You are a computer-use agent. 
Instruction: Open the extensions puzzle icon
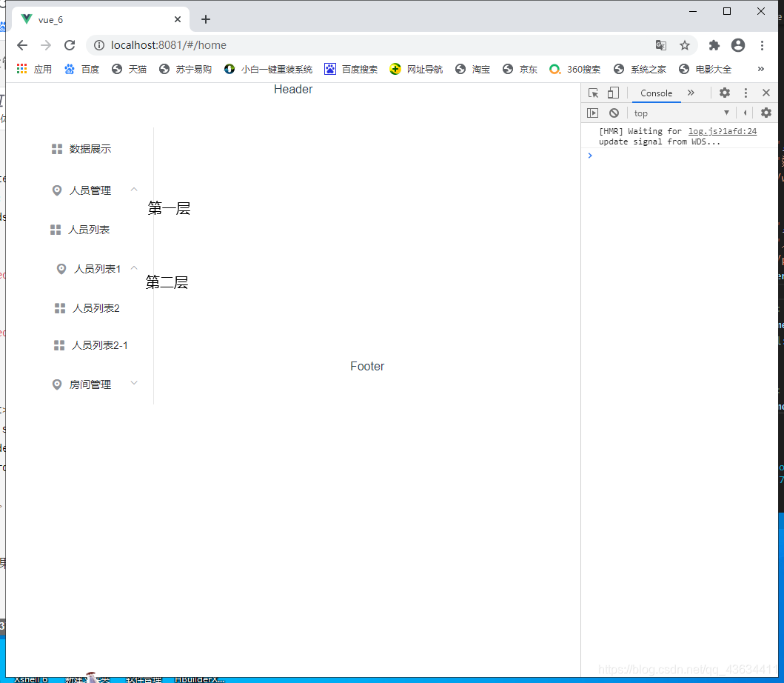[714, 45]
